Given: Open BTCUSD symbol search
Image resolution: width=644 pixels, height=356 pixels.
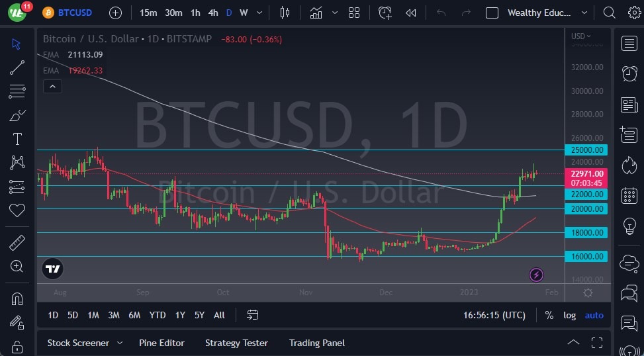Looking at the screenshot, I should pyautogui.click(x=67, y=13).
